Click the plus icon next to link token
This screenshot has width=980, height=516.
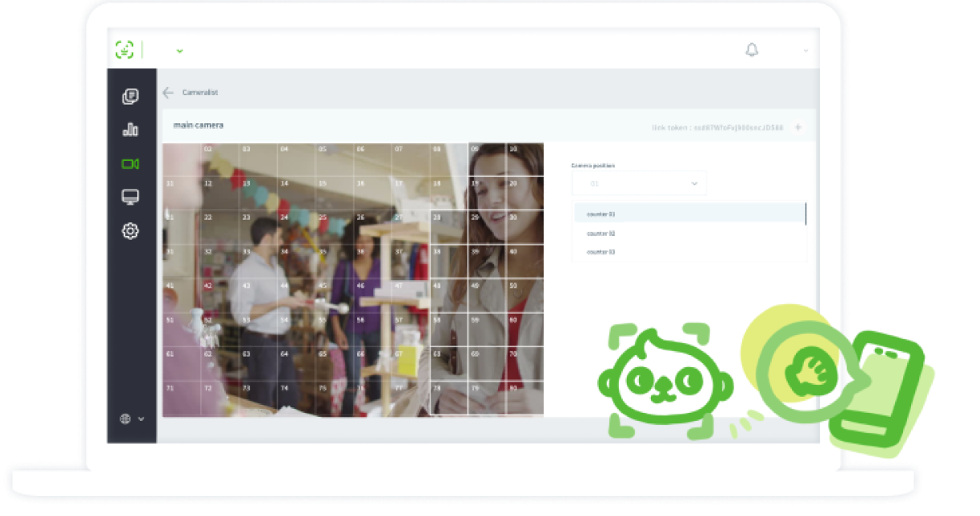point(797,127)
